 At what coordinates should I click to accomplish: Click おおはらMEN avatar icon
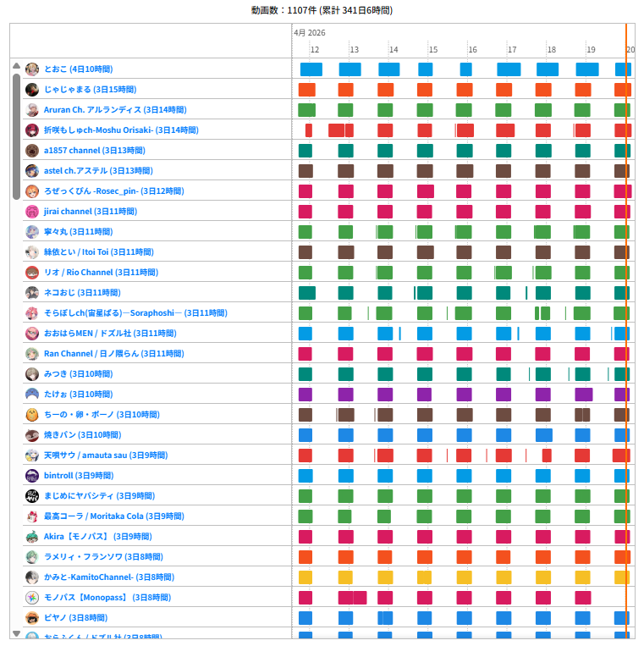[x=32, y=334]
